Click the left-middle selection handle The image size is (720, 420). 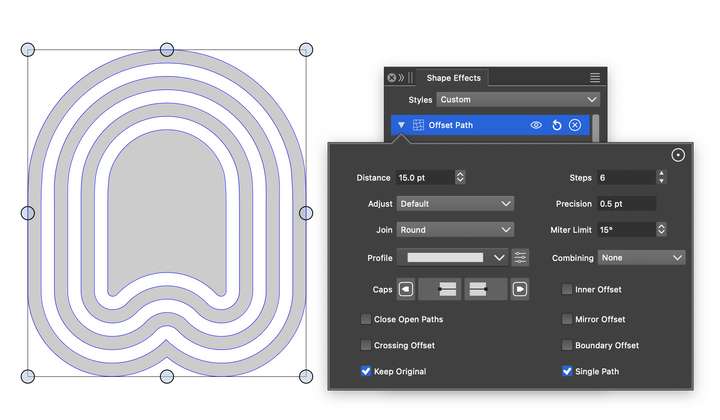pyautogui.click(x=28, y=213)
